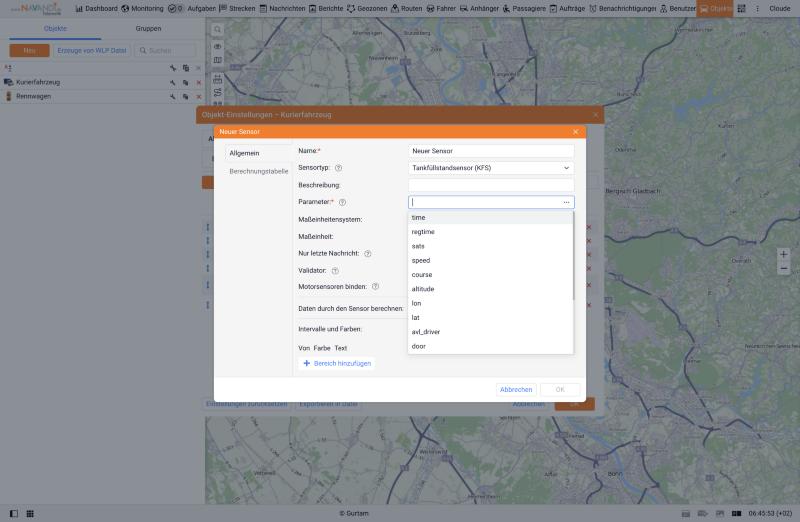Pick 'lat' in the parameter list

point(490,318)
